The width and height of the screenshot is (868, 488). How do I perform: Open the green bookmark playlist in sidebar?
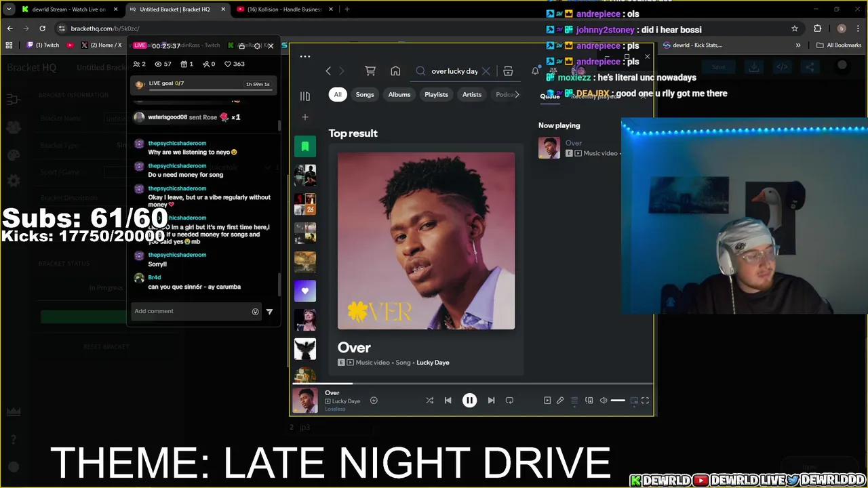pos(305,146)
